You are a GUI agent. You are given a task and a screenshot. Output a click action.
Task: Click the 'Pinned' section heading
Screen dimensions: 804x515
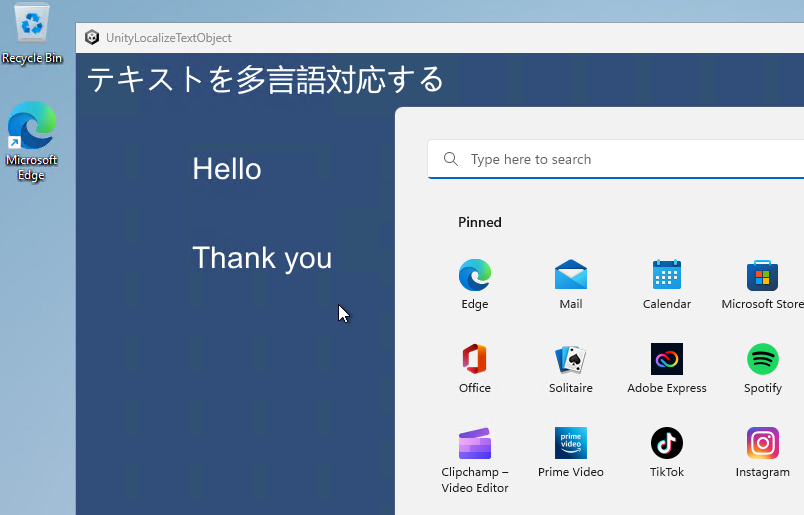[x=479, y=222]
